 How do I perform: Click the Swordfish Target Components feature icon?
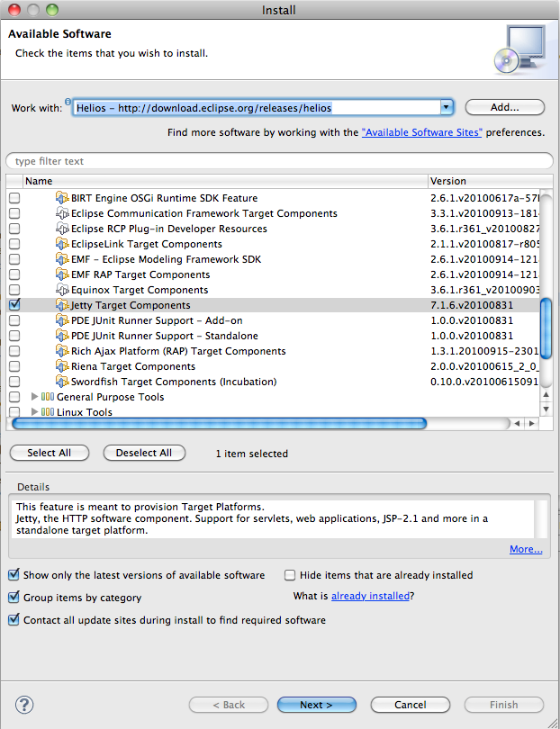(62, 382)
